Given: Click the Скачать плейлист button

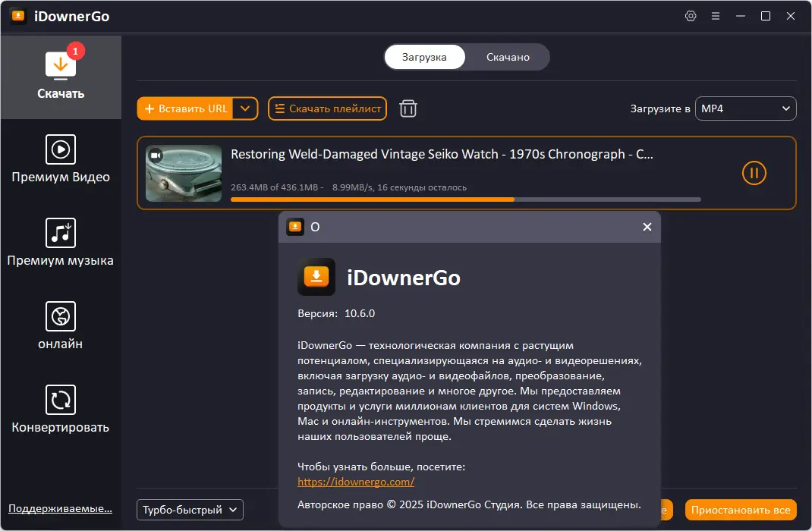Looking at the screenshot, I should pos(327,108).
